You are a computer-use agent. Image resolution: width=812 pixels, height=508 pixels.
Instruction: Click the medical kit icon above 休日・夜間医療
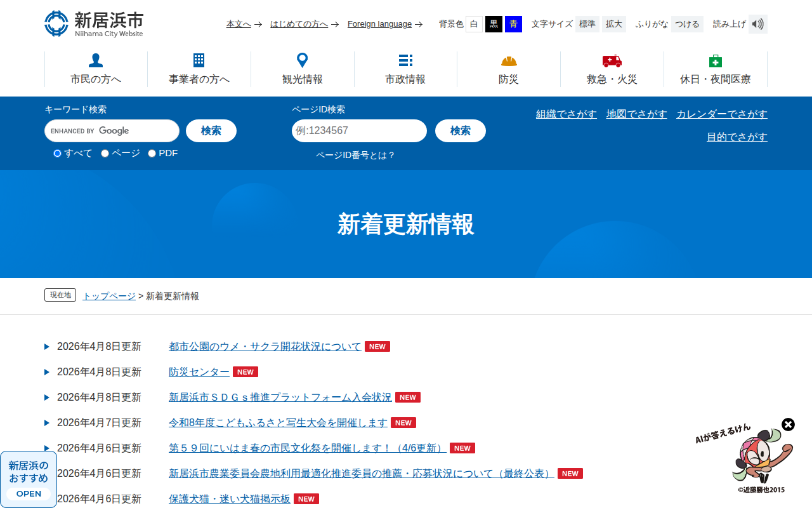(x=716, y=60)
